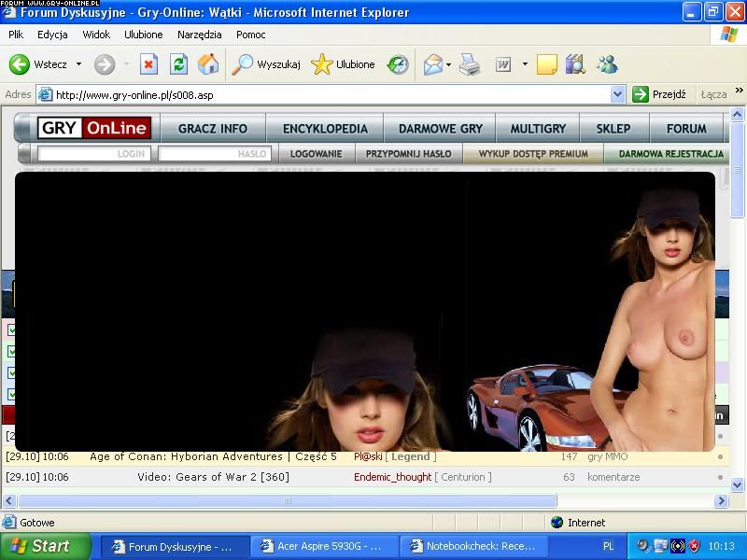The height and width of the screenshot is (560, 747).
Task: Open the Narzędzia menu
Action: 200,35
